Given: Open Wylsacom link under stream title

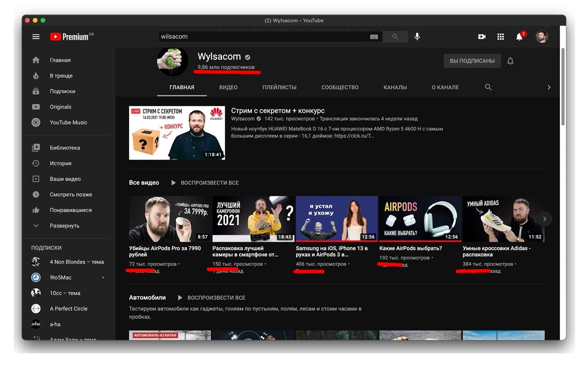Looking at the screenshot, I should point(243,119).
